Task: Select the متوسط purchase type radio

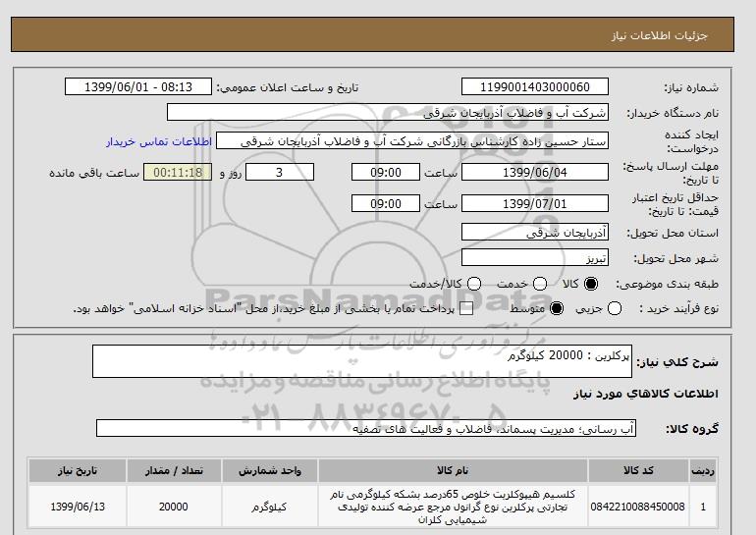Action: [x=557, y=308]
